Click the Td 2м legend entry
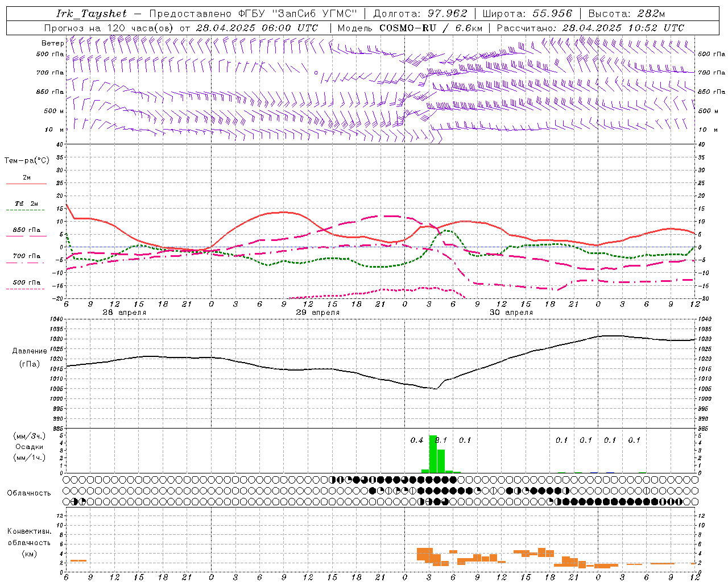 [27, 203]
